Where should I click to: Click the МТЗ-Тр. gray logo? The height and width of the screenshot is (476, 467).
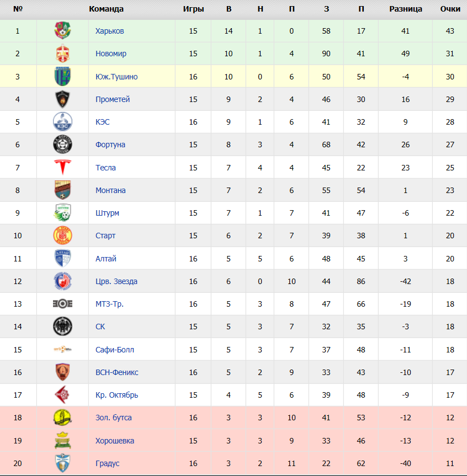pos(62,304)
